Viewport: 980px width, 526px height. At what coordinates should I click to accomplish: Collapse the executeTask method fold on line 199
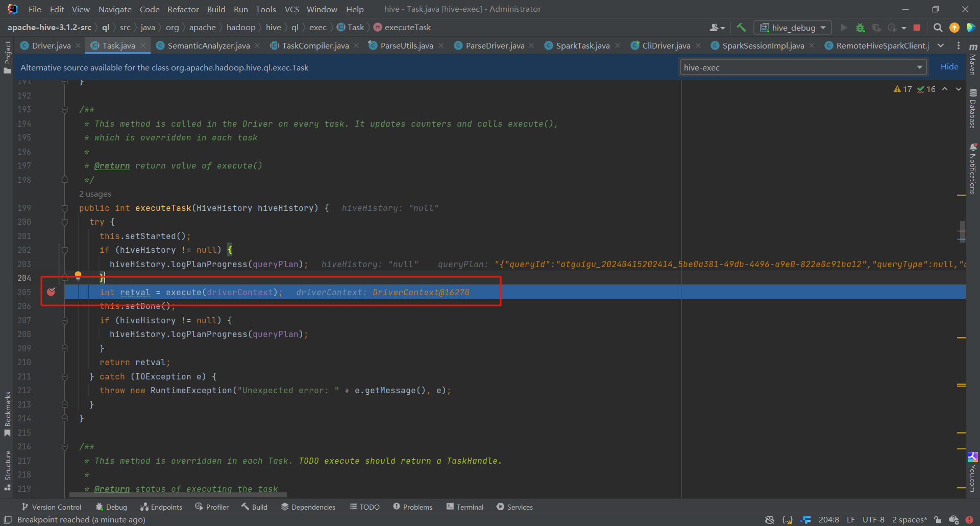coord(65,208)
